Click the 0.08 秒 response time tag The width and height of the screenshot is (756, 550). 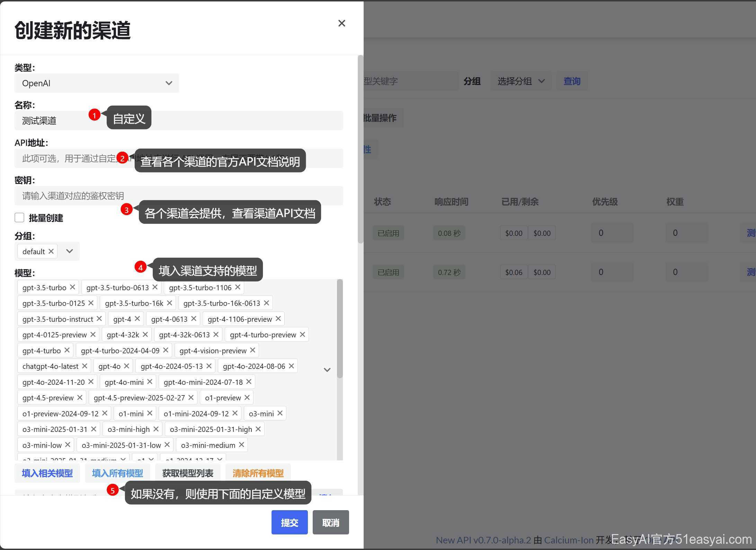coord(449,233)
